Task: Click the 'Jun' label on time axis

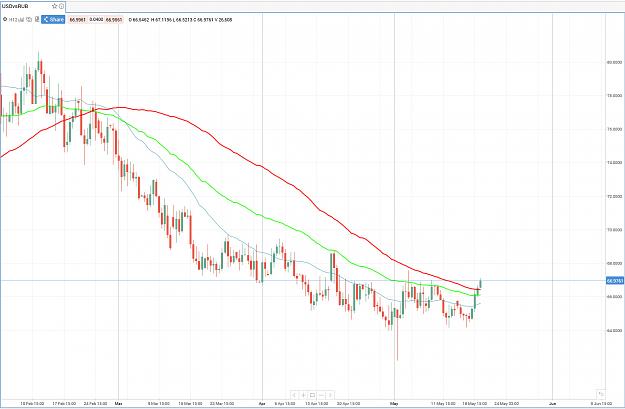Action: click(x=552, y=404)
